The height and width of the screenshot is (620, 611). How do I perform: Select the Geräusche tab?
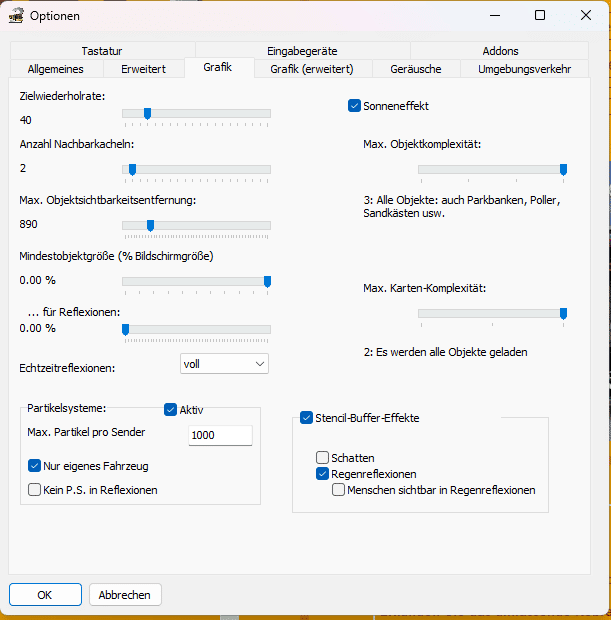416,69
